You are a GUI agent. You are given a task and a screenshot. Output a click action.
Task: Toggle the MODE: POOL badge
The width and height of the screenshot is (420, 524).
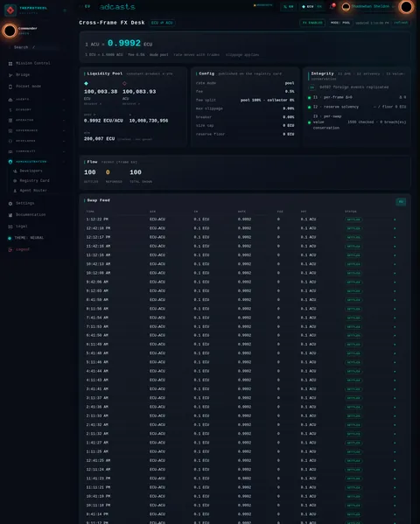coord(340,23)
